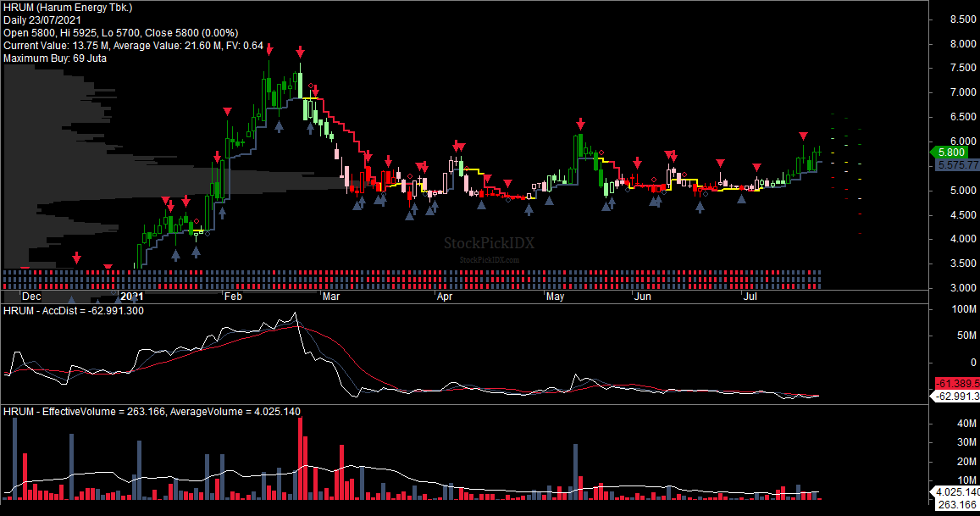Click the tall blue volume bar in May
This screenshot has width=980, height=516.
[576, 472]
